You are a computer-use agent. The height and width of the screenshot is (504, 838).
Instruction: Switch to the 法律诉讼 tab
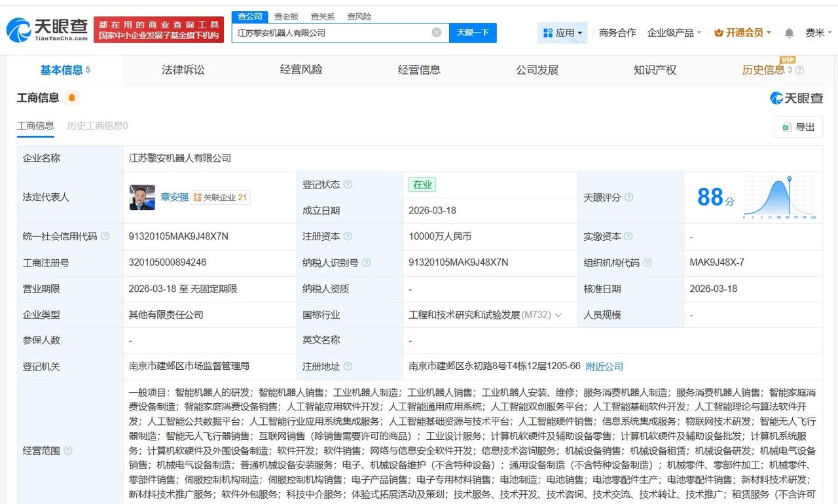(183, 70)
